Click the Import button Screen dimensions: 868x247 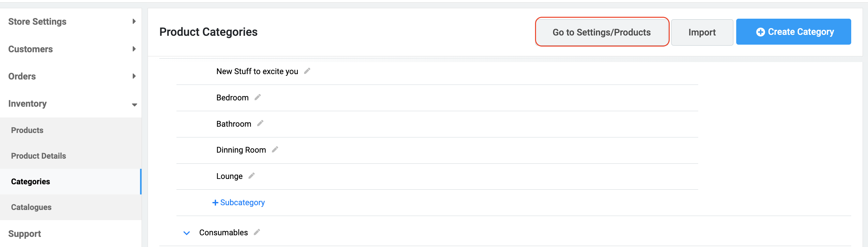coord(702,32)
